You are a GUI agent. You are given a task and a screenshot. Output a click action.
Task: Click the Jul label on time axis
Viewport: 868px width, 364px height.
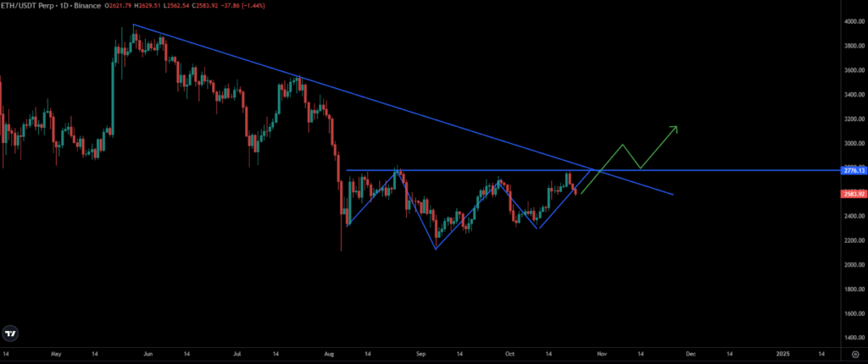237,354
